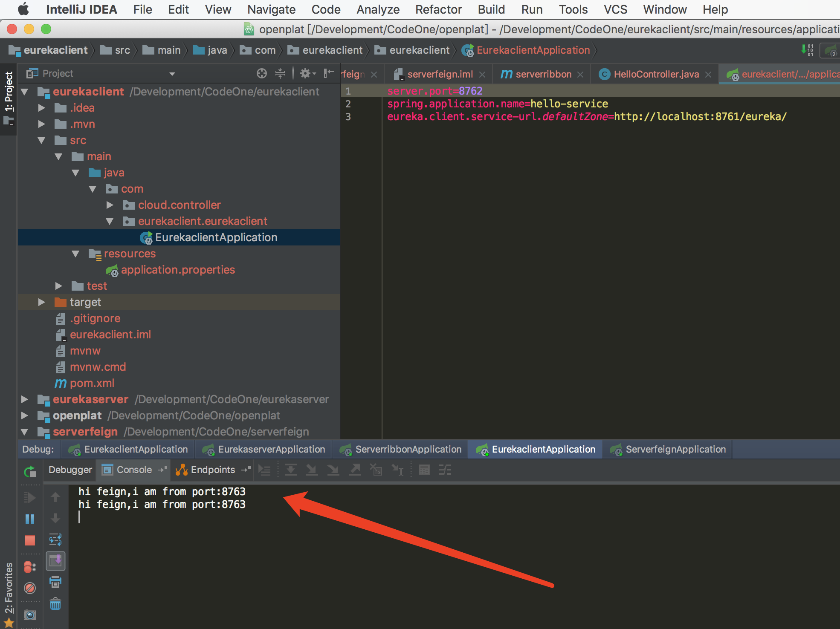Click Run to Cursor icon

(397, 470)
